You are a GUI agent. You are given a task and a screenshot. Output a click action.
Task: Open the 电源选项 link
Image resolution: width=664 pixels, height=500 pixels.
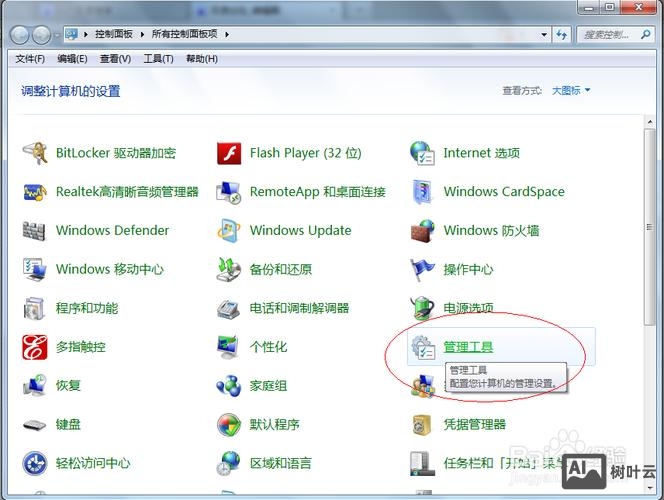tap(468, 308)
